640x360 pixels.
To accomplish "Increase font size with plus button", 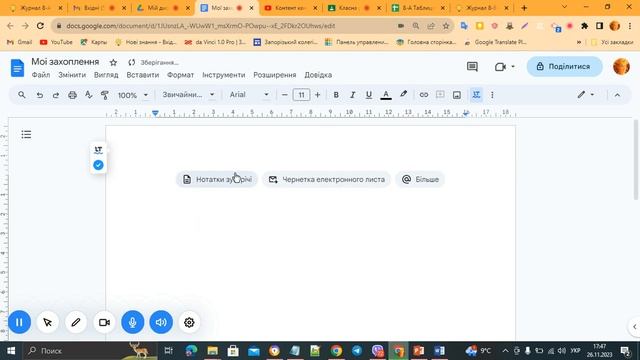I will coord(318,95).
